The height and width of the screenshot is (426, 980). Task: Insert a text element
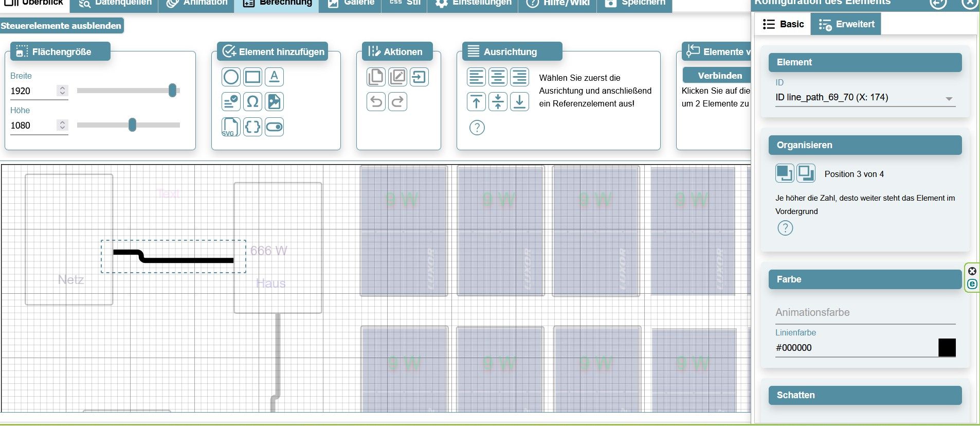[x=274, y=77]
